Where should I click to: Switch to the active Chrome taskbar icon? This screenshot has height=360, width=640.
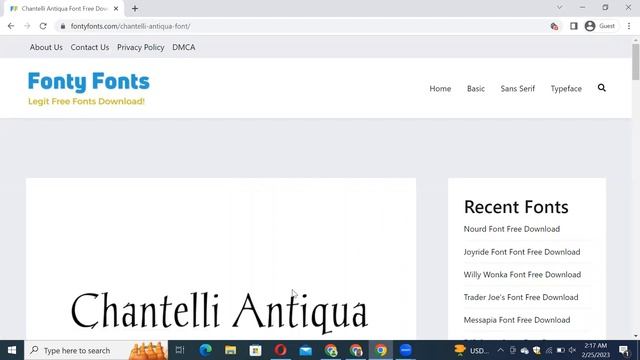(381, 350)
